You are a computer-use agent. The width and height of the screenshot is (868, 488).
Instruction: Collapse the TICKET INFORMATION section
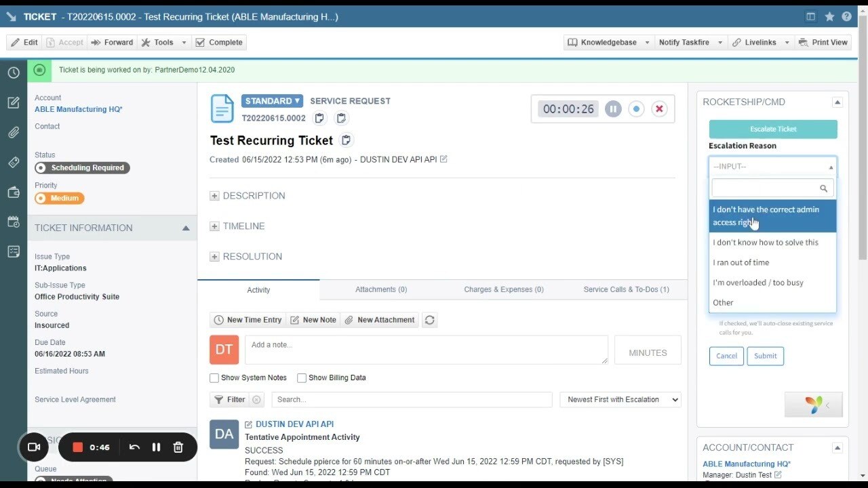pyautogui.click(x=186, y=228)
